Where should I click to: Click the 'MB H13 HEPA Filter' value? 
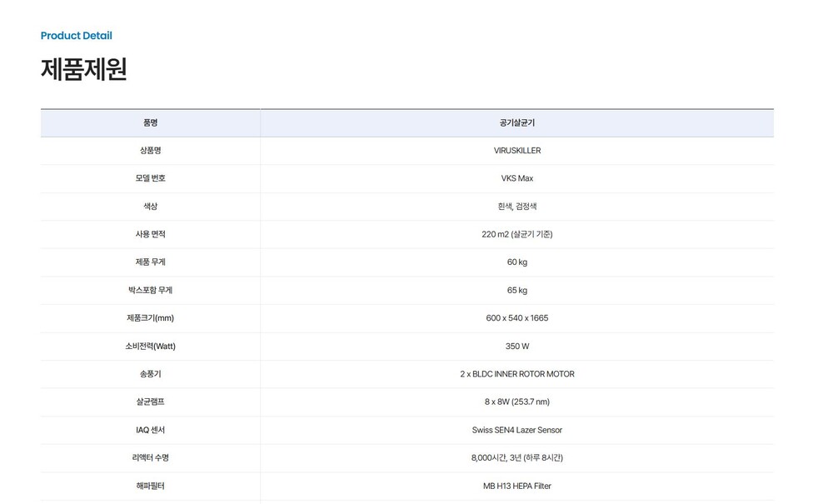(516, 486)
